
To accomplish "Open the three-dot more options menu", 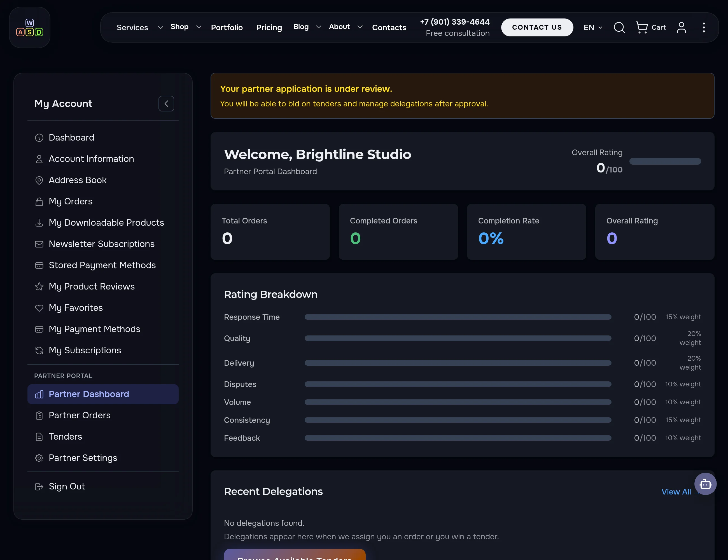I will tap(704, 27).
